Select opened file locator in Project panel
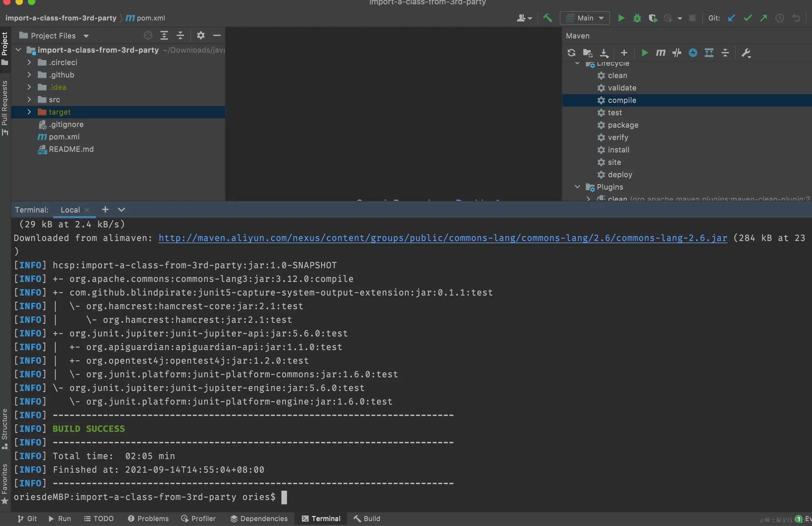The width and height of the screenshot is (812, 526). point(148,36)
